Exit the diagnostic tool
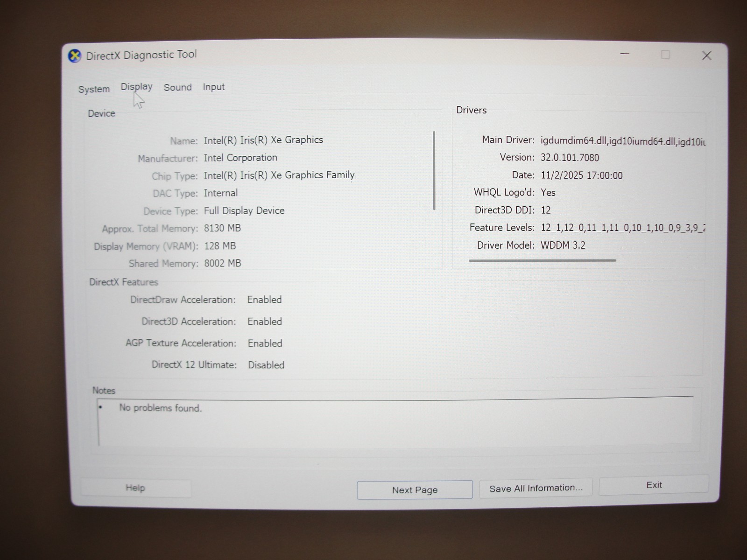Viewport: 747px width, 560px height. coord(654,485)
